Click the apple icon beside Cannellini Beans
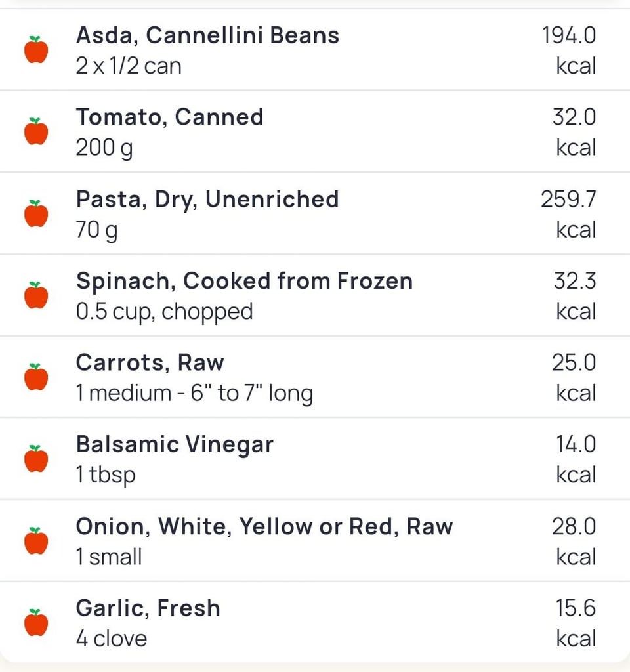This screenshot has width=630, height=672. [36, 50]
